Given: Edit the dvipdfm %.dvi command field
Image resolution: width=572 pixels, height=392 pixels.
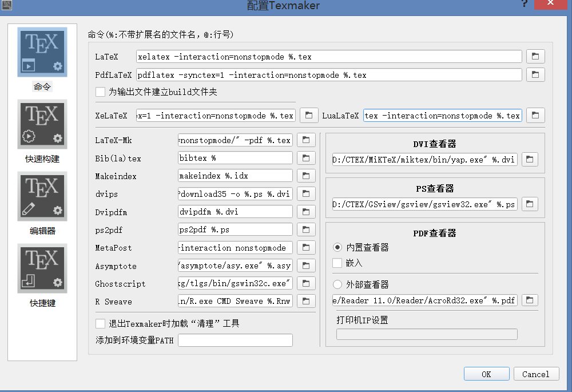Looking at the screenshot, I should pyautogui.click(x=235, y=212).
